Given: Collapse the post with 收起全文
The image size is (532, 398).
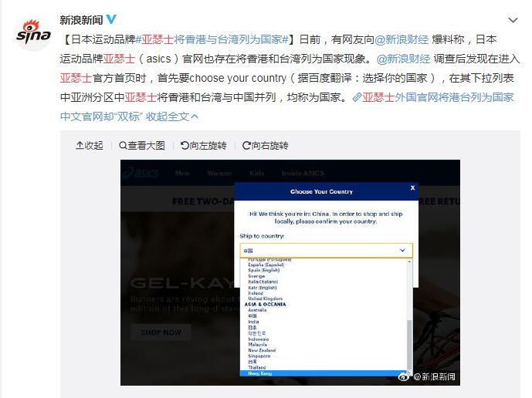Looking at the screenshot, I should tap(172, 116).
